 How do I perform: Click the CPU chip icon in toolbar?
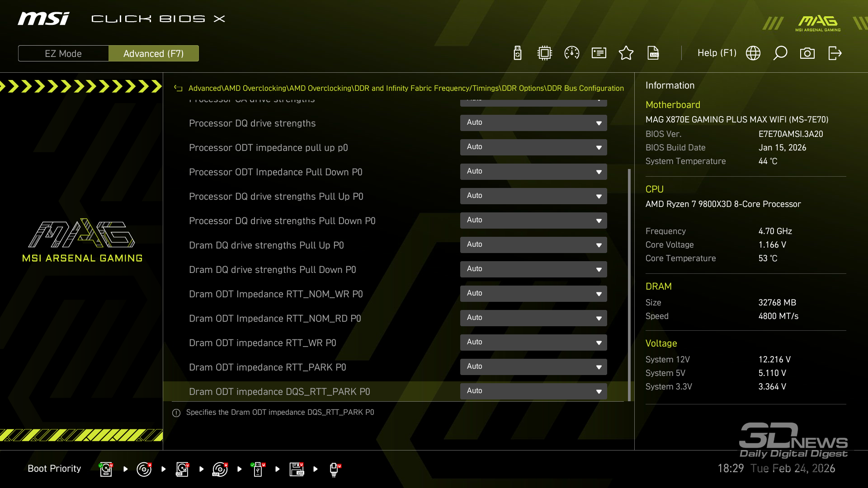[545, 53]
